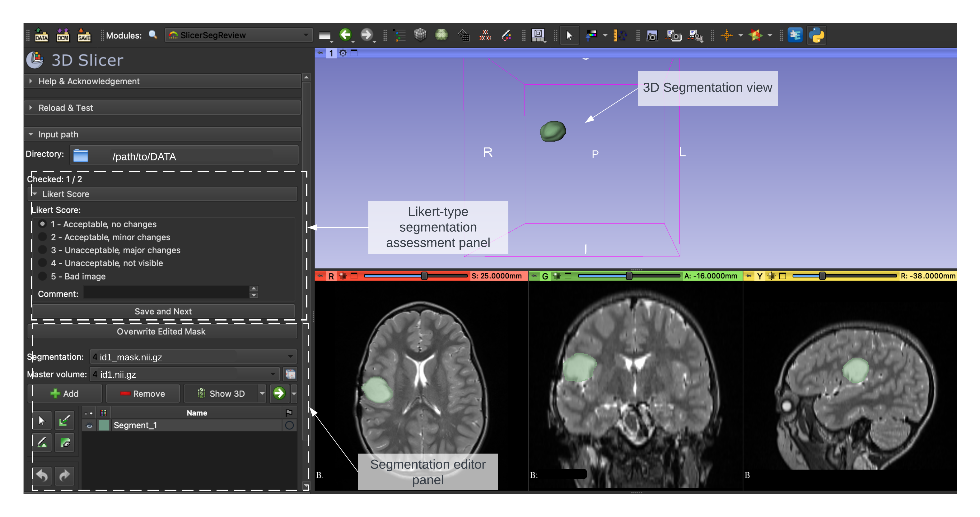
Task: Click the Overwrite Edited Mask button
Action: pos(161,331)
